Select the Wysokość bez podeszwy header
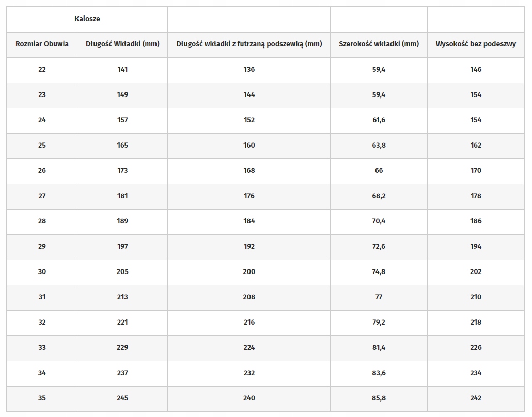The height and width of the screenshot is (417, 532). click(476, 44)
